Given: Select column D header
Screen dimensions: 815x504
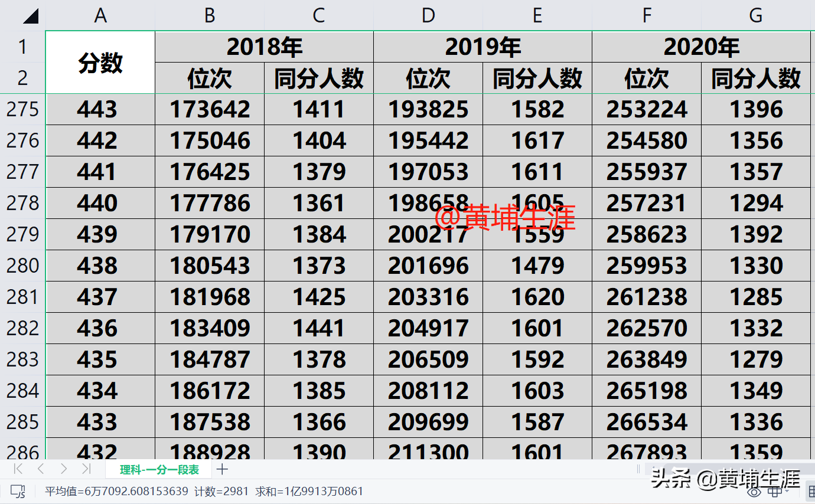Looking at the screenshot, I should tap(427, 15).
